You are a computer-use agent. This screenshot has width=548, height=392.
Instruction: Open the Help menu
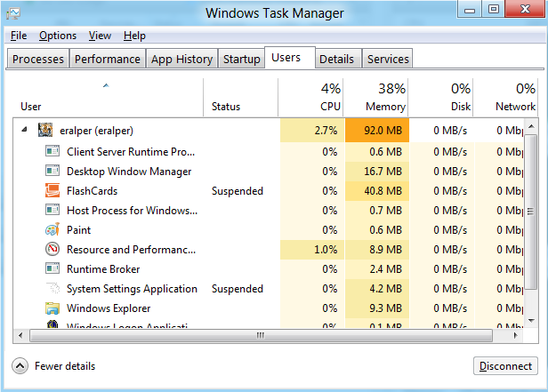coord(134,36)
